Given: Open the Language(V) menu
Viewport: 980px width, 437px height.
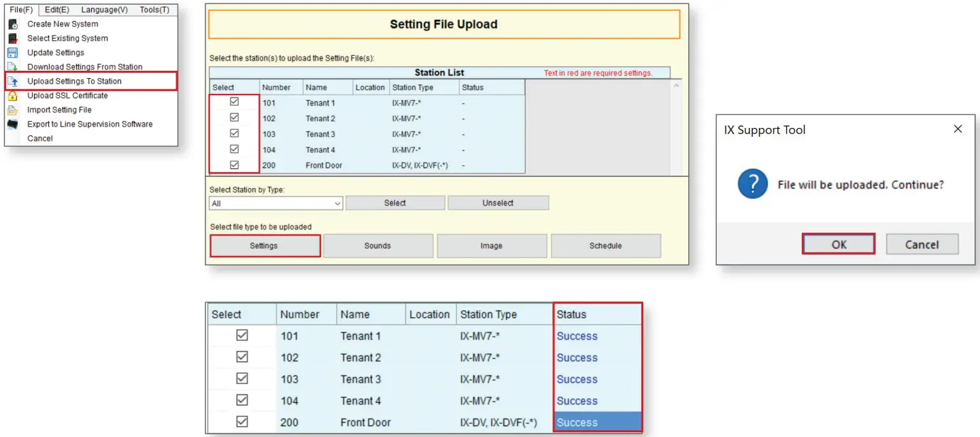Looking at the screenshot, I should (104, 10).
